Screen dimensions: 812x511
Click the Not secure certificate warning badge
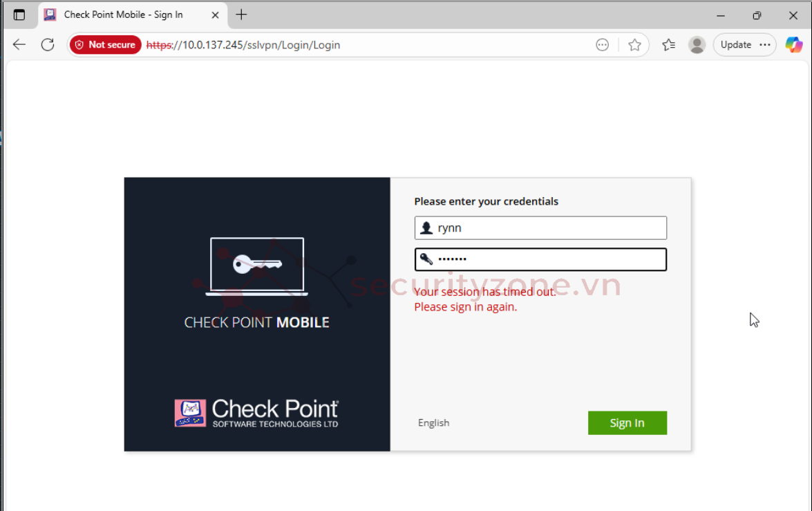(x=105, y=45)
